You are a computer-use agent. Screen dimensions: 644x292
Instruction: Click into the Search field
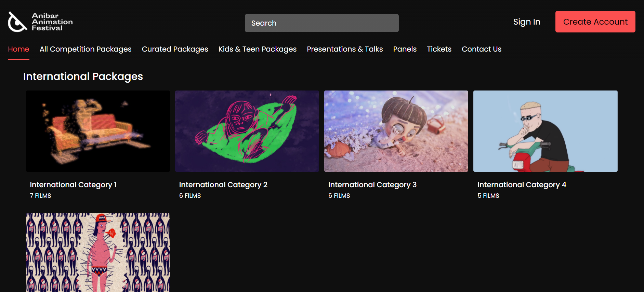[x=321, y=23]
